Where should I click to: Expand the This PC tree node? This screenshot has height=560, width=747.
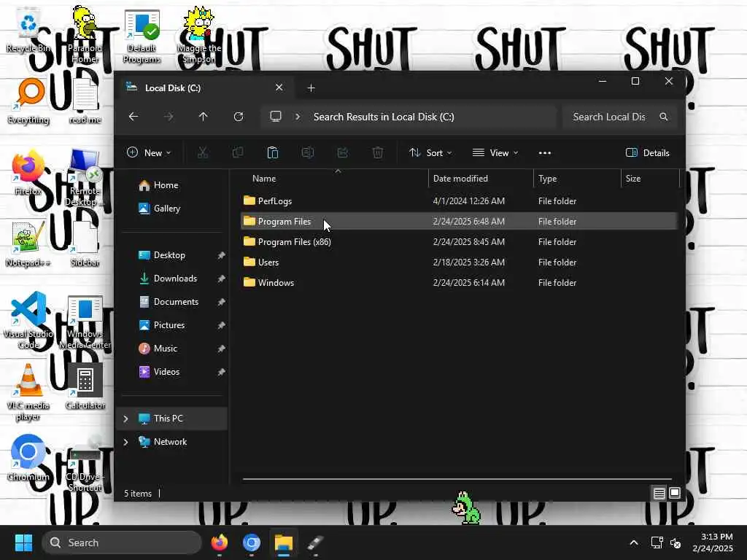[125, 419]
